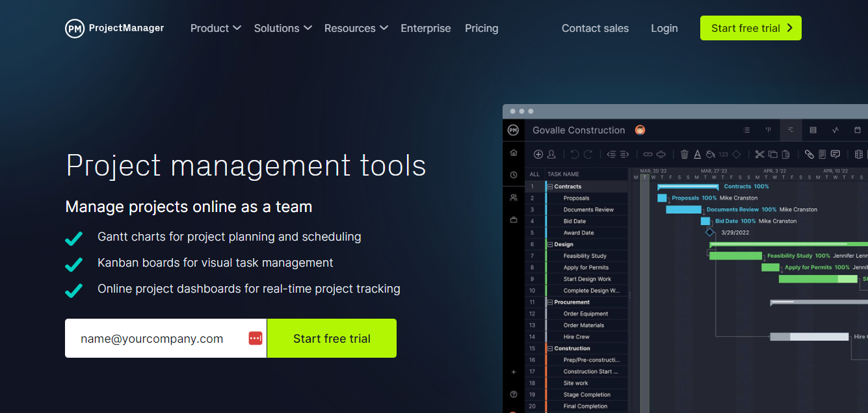Select the Enterprise menu item
Screen dimensions: 868x413
pyautogui.click(x=425, y=28)
